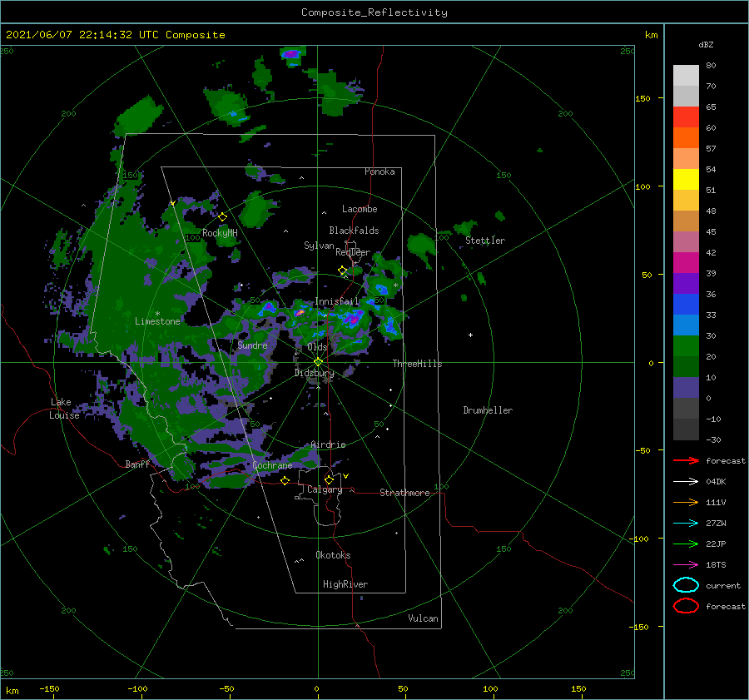This screenshot has width=749, height=700.
Task: Click the orange 111V arrow icon
Action: (x=686, y=502)
